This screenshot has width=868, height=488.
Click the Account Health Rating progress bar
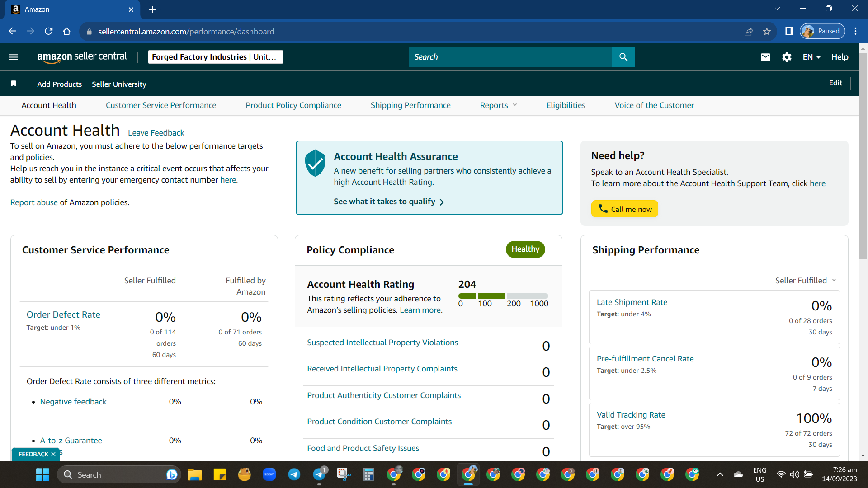pyautogui.click(x=503, y=296)
